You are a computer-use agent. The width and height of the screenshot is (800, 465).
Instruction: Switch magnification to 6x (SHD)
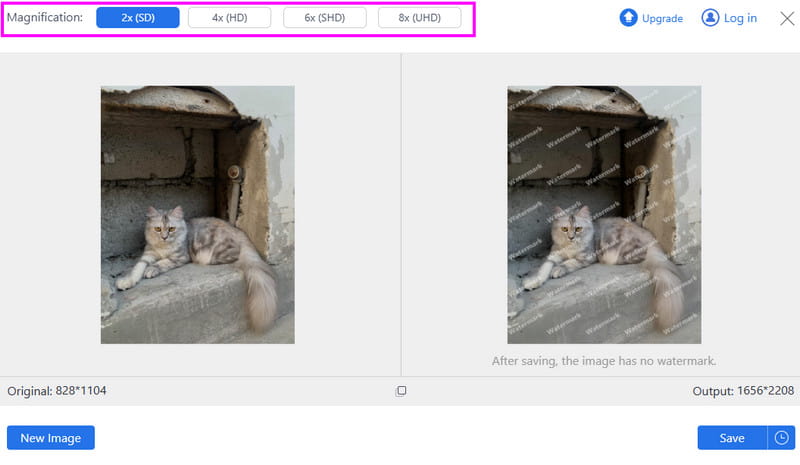click(x=324, y=17)
